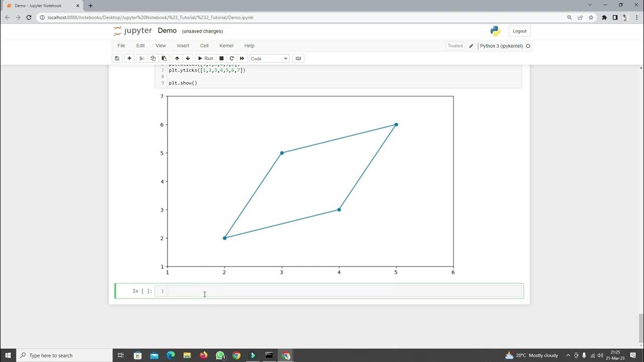Open browser zoom magnifier icon
The width and height of the screenshot is (644, 362).
pos(570,17)
